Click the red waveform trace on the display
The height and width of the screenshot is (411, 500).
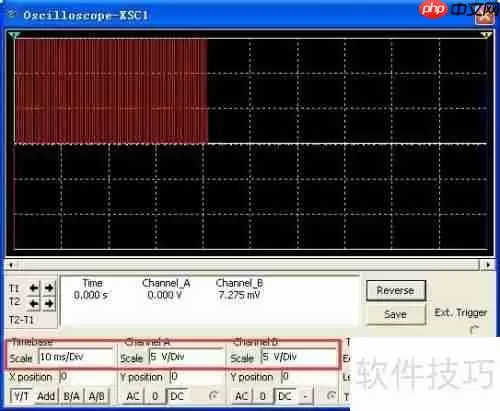111,92
